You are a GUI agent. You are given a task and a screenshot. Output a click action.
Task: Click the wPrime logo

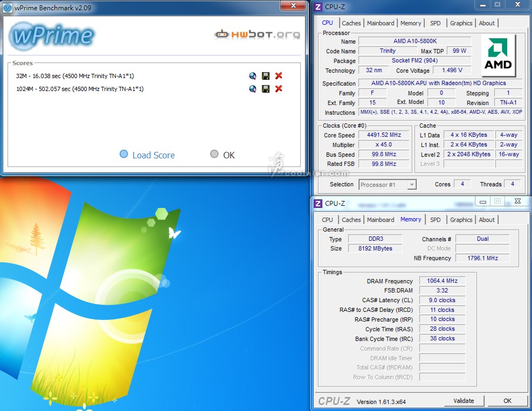click(52, 35)
